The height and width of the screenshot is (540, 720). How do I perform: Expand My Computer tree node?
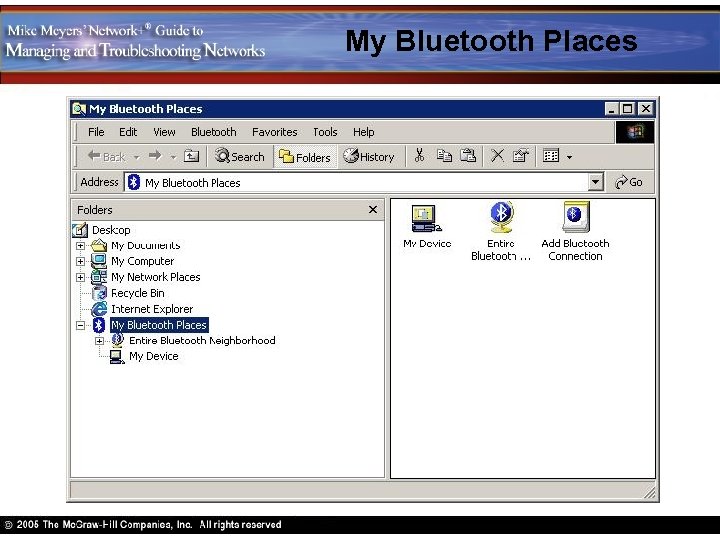coord(80,261)
